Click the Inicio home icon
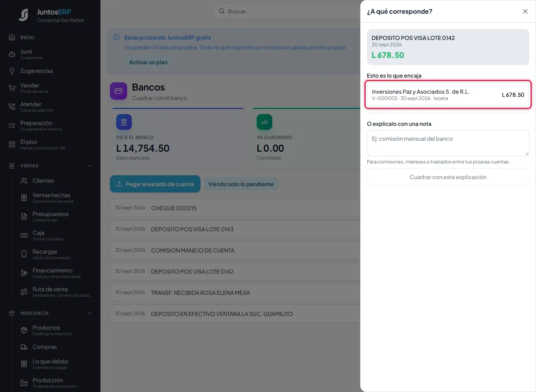The image size is (536, 392). (12, 37)
